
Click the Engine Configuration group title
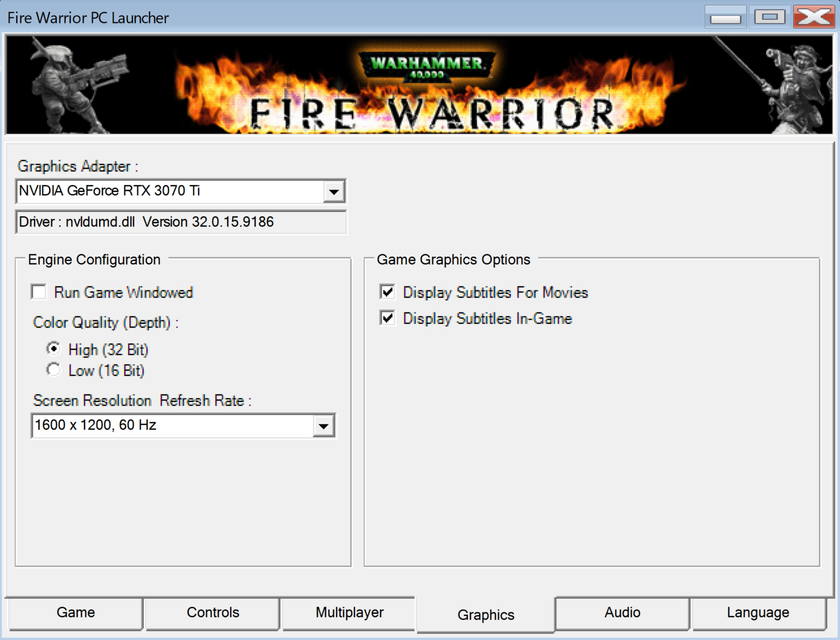94,259
